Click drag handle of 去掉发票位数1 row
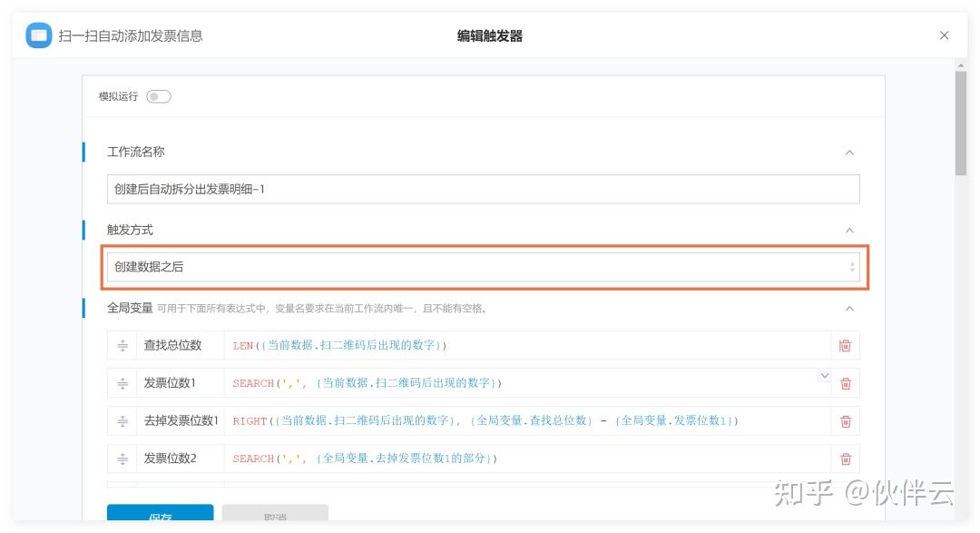The image size is (980, 533). pos(122,421)
